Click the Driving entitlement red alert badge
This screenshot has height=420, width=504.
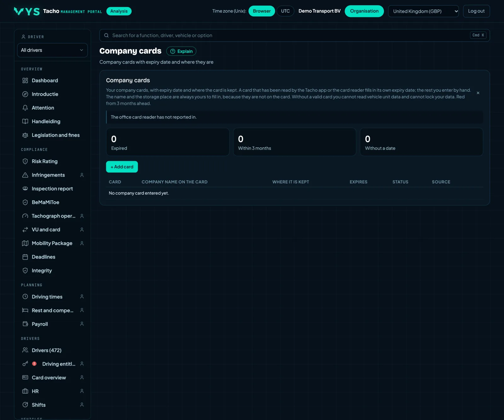pos(34,364)
